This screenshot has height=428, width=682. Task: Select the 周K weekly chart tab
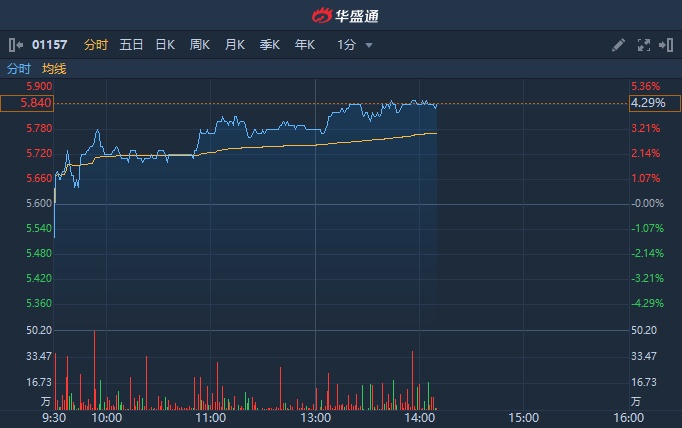[200, 45]
